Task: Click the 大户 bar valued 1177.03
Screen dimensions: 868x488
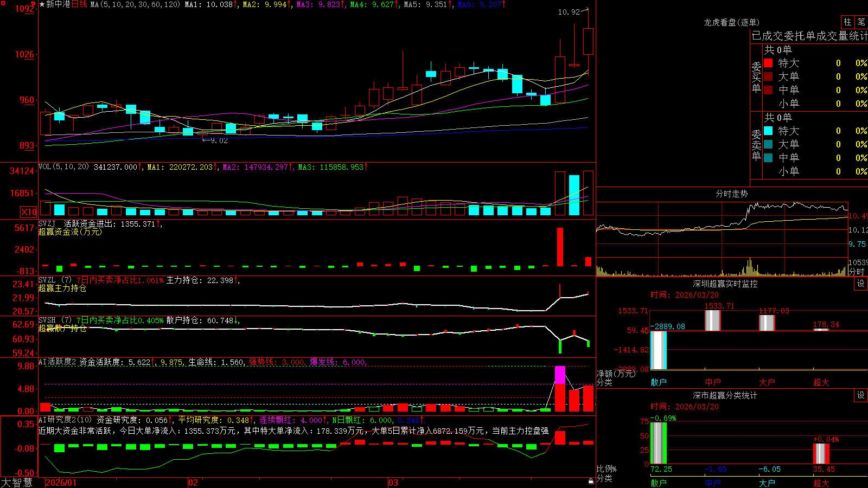Action: coord(767,323)
